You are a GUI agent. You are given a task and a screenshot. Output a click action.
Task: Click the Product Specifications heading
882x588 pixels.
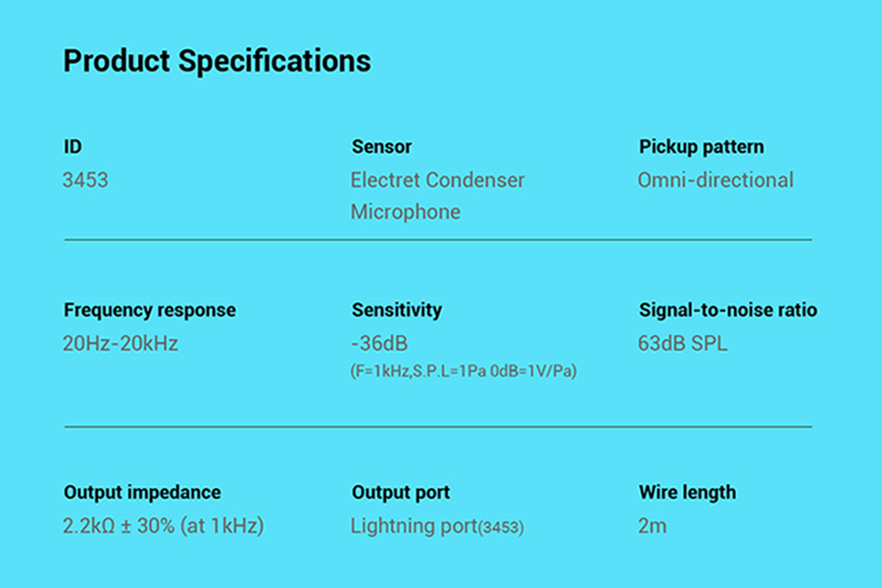pyautogui.click(x=217, y=62)
